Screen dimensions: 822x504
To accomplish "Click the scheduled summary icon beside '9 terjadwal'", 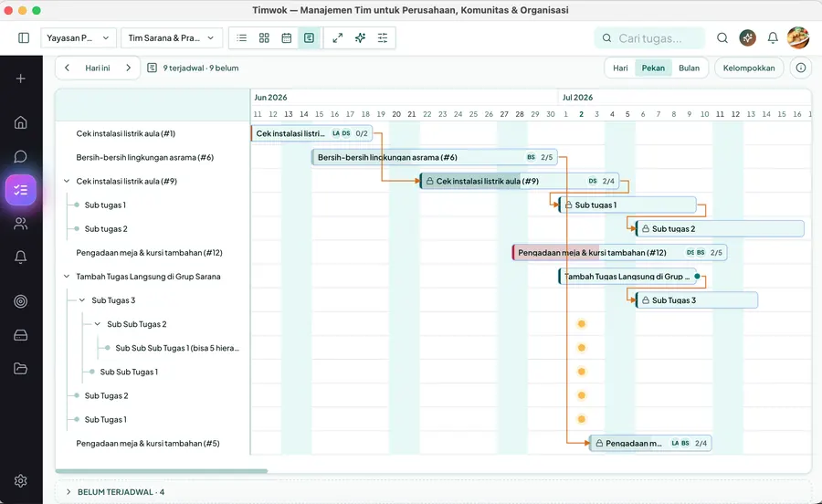I will point(152,68).
